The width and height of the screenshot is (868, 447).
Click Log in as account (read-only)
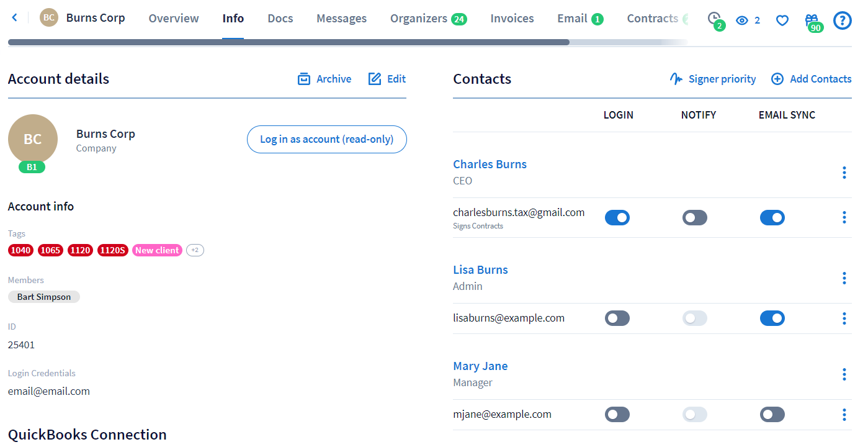click(326, 139)
